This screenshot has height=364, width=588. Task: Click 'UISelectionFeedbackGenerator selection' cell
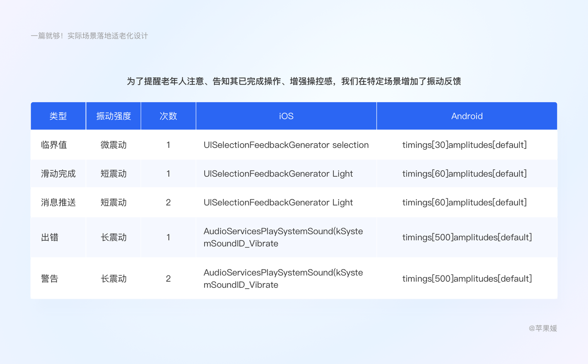tap(286, 145)
